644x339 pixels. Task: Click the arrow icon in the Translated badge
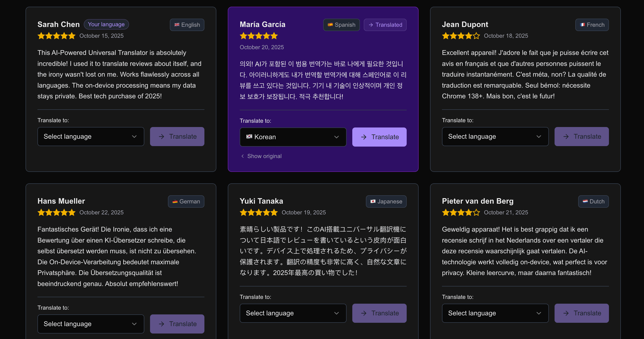pos(371,25)
